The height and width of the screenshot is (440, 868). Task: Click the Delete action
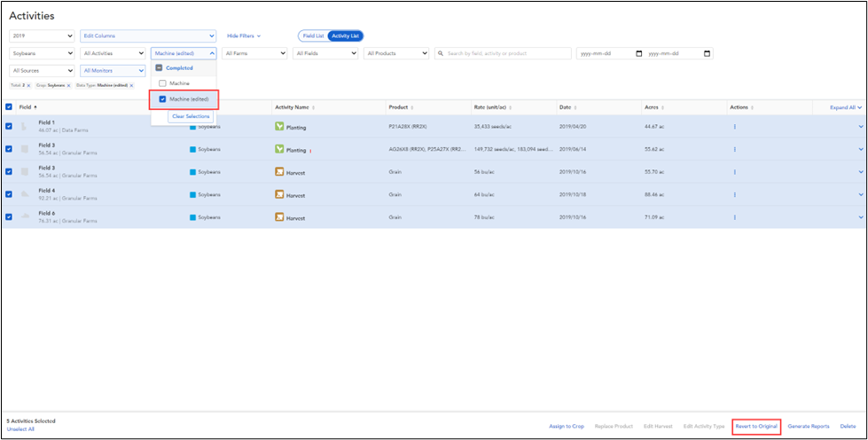pyautogui.click(x=848, y=426)
